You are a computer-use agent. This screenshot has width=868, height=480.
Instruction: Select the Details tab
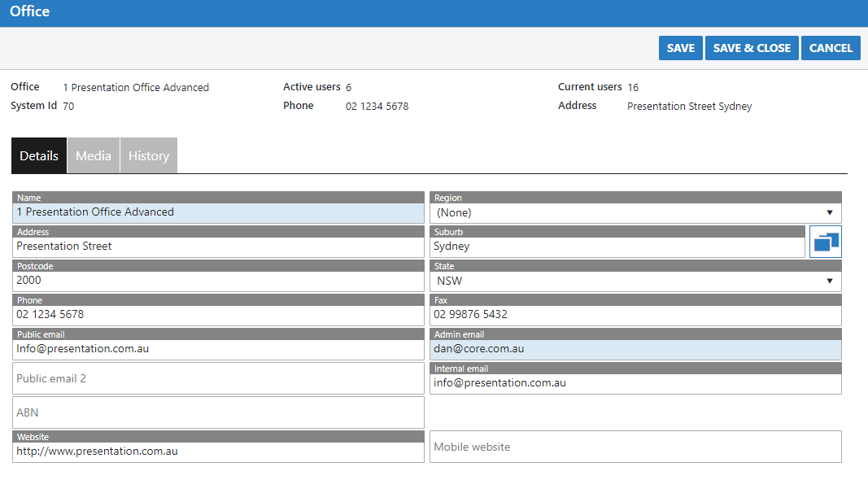point(39,156)
